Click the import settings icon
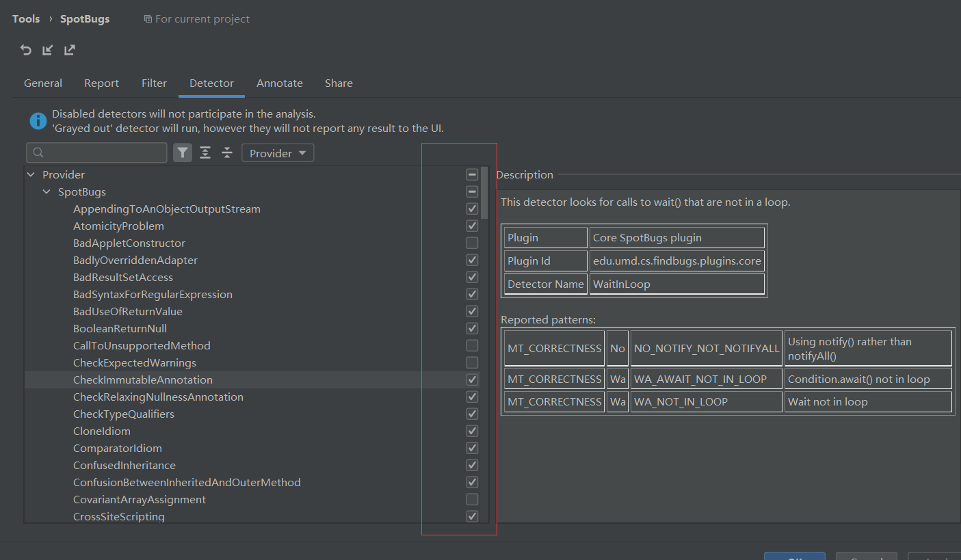The width and height of the screenshot is (961, 560). click(47, 49)
